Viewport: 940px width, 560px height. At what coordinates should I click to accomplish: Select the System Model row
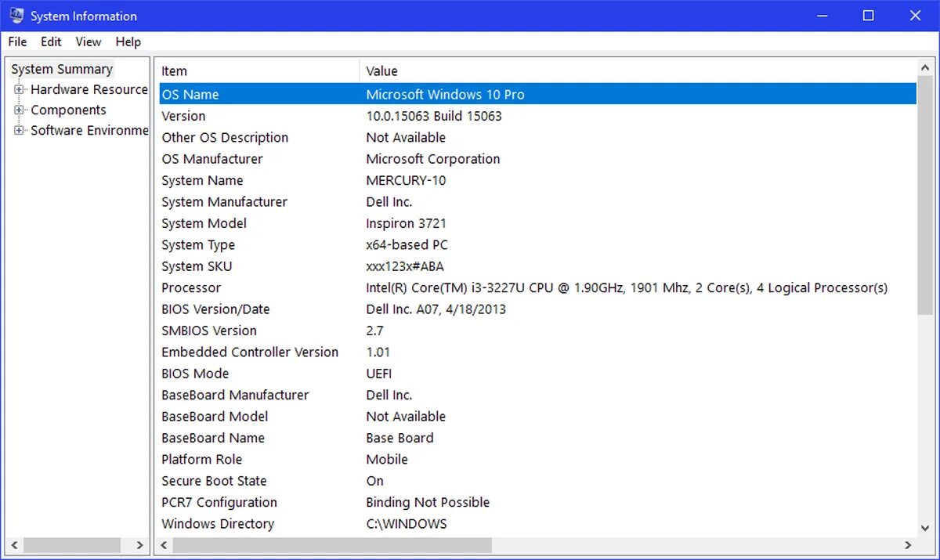point(537,223)
